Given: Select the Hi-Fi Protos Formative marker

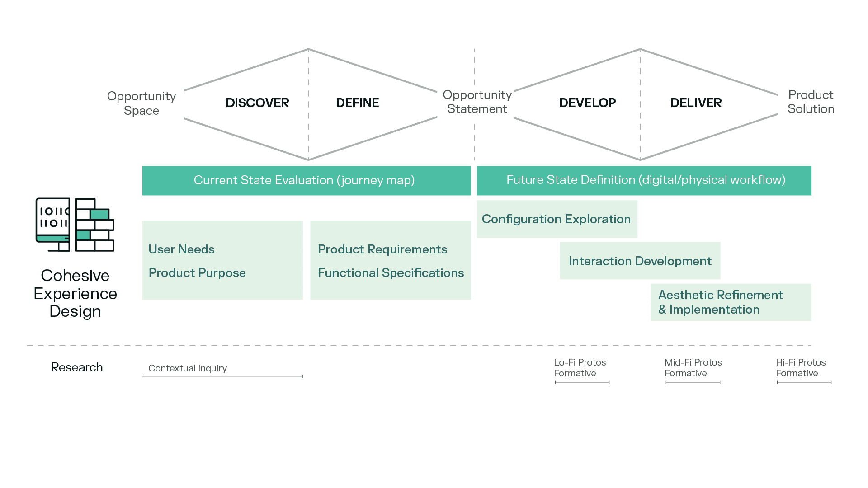Looking at the screenshot, I should click(x=801, y=368).
